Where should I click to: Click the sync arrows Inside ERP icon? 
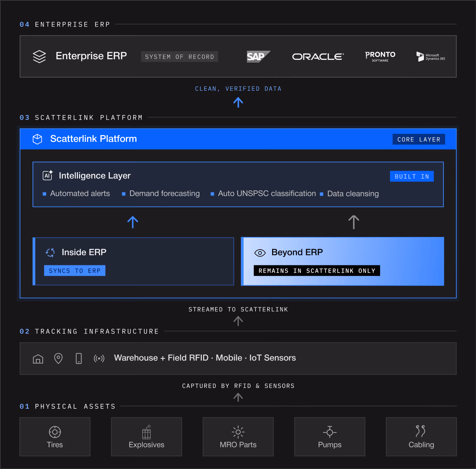[50, 252]
